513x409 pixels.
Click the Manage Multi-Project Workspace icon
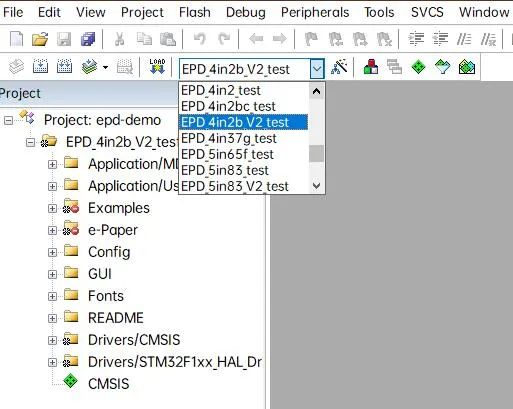[395, 67]
